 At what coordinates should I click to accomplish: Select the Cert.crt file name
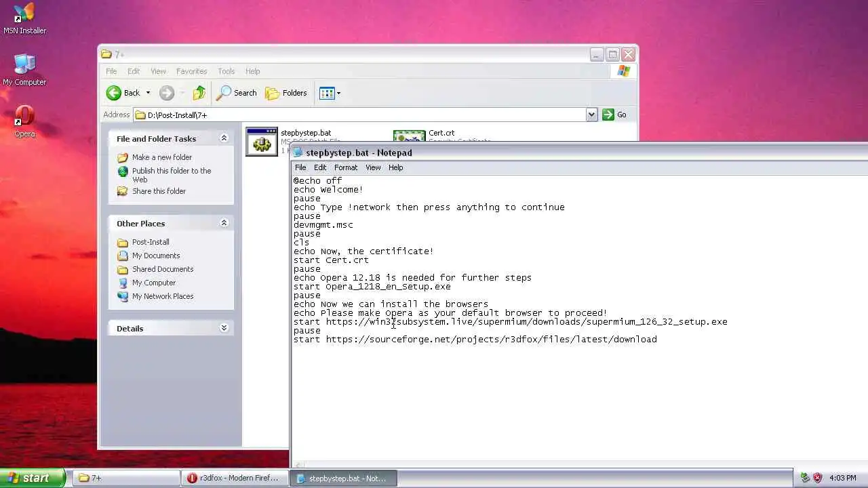click(441, 133)
